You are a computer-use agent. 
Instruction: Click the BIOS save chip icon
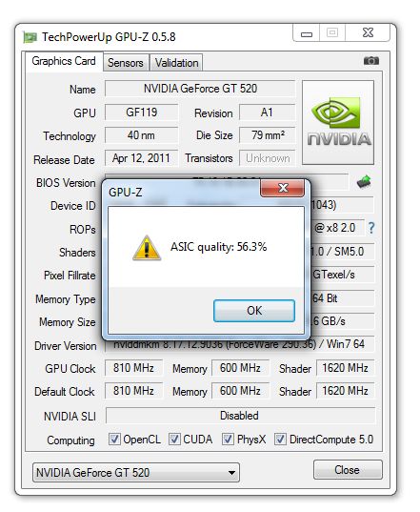point(364,182)
